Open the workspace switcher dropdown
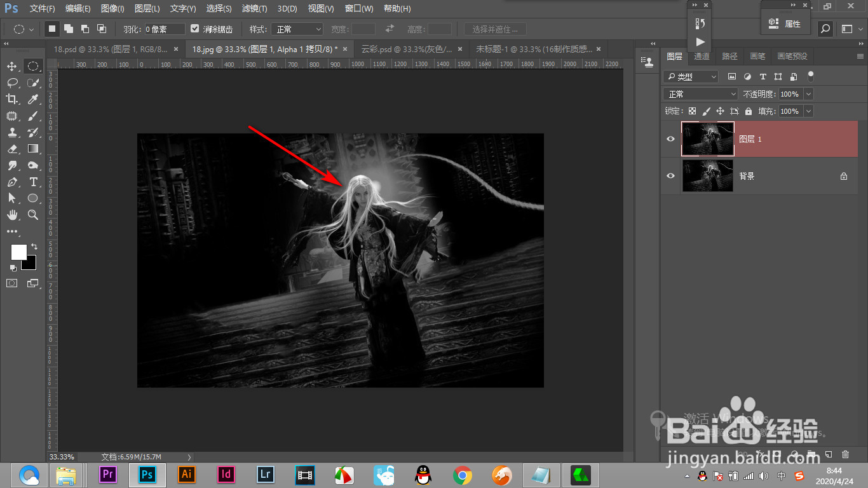868x488 pixels. [x=851, y=29]
